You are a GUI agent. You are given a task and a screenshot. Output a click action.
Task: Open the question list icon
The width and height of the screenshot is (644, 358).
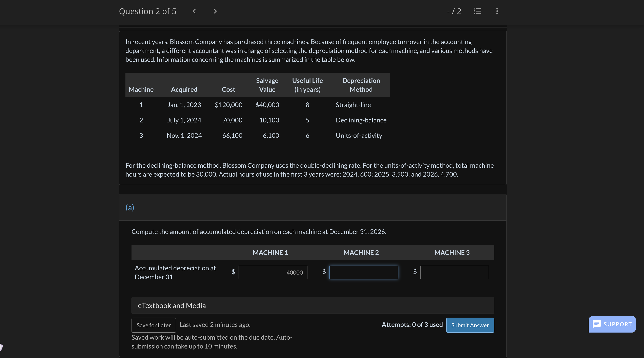(477, 11)
